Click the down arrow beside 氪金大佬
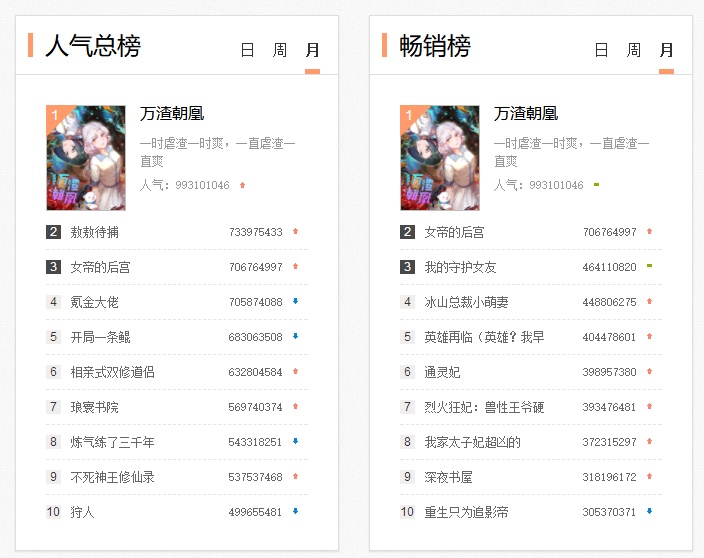 coord(296,302)
